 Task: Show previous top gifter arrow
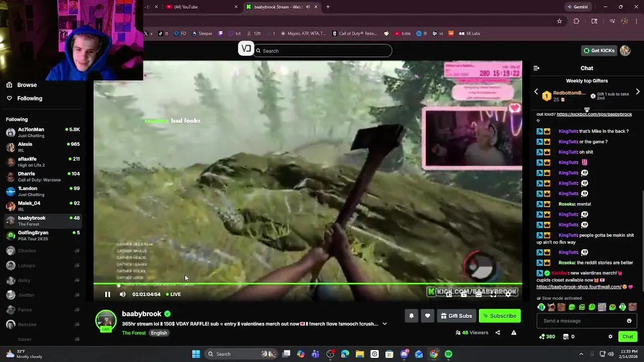point(536,92)
